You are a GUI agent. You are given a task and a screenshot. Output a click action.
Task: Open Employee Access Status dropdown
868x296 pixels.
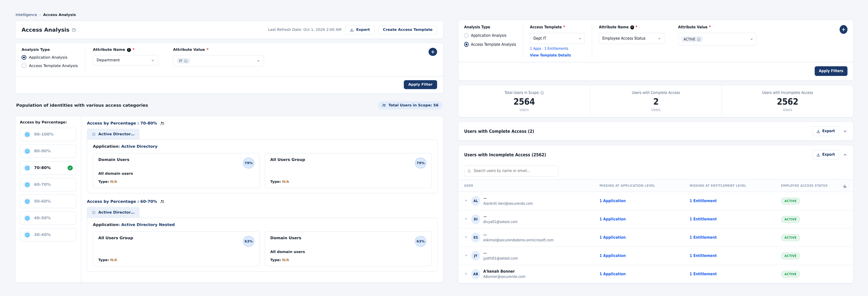tap(631, 39)
